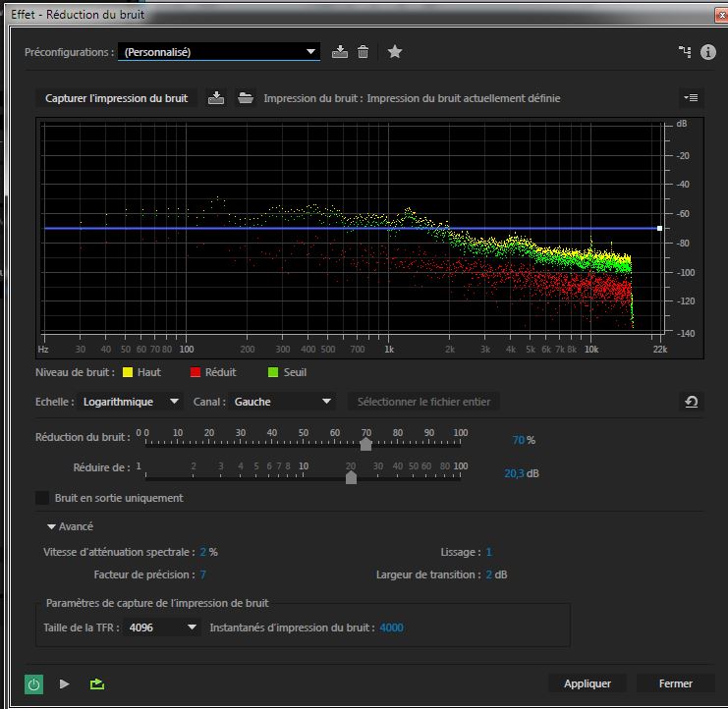Delete preset with trash icon
This screenshot has height=709, width=728.
(x=363, y=52)
